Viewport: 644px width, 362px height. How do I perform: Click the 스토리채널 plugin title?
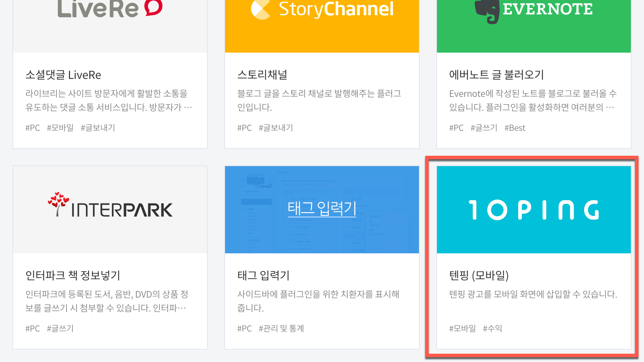click(262, 75)
